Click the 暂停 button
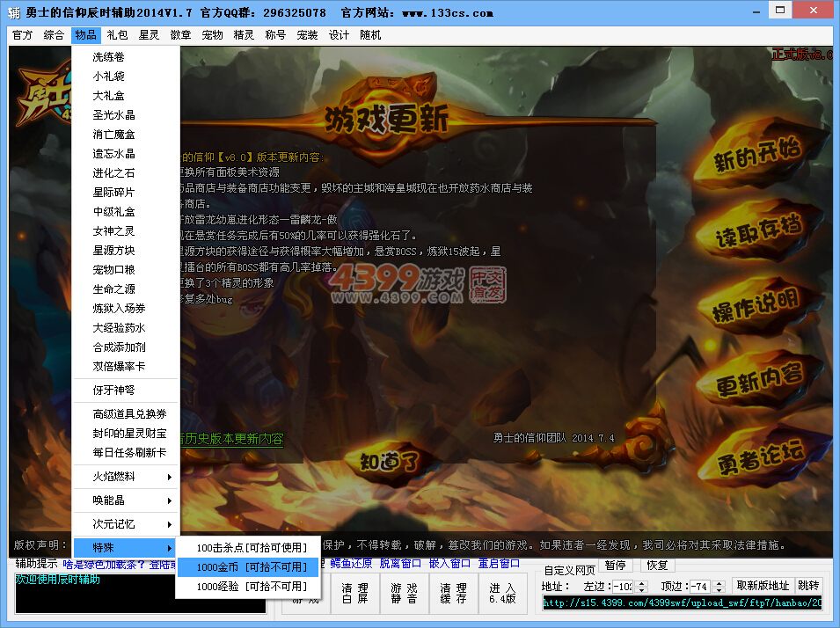Screen dimensions: 840x628 pyautogui.click(x=616, y=565)
